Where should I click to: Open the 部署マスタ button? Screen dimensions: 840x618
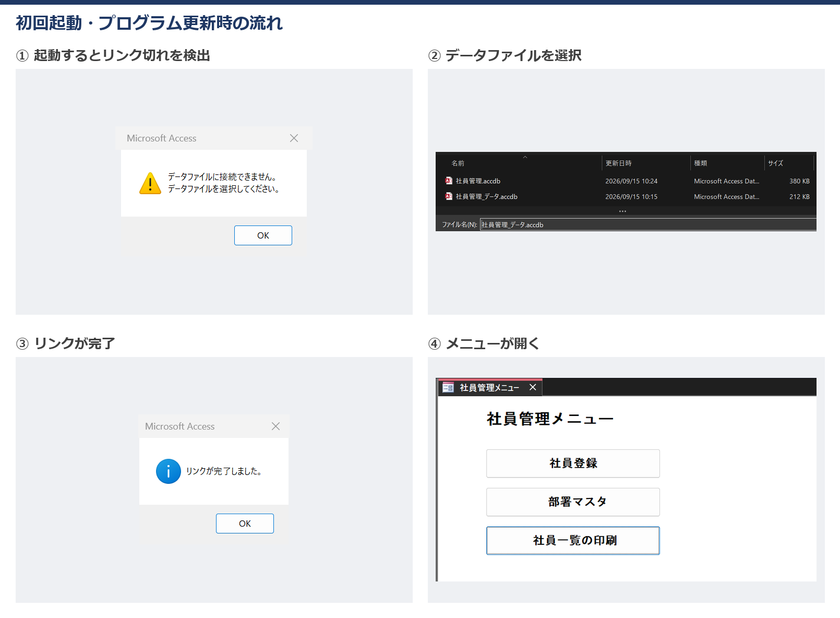(573, 502)
